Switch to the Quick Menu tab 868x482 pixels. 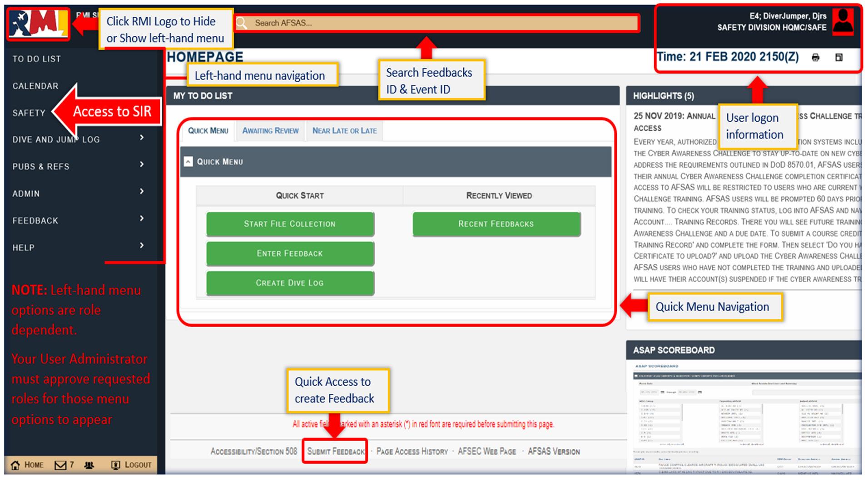tap(208, 131)
